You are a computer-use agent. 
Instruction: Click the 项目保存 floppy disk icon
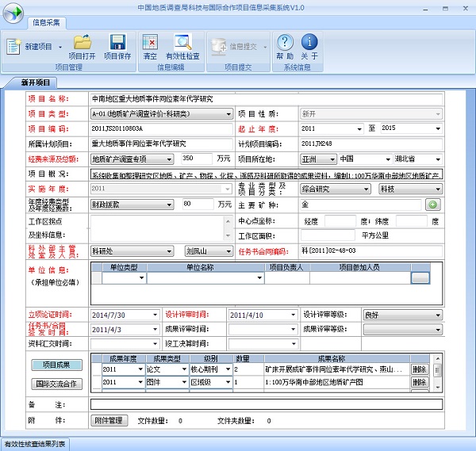point(117,42)
